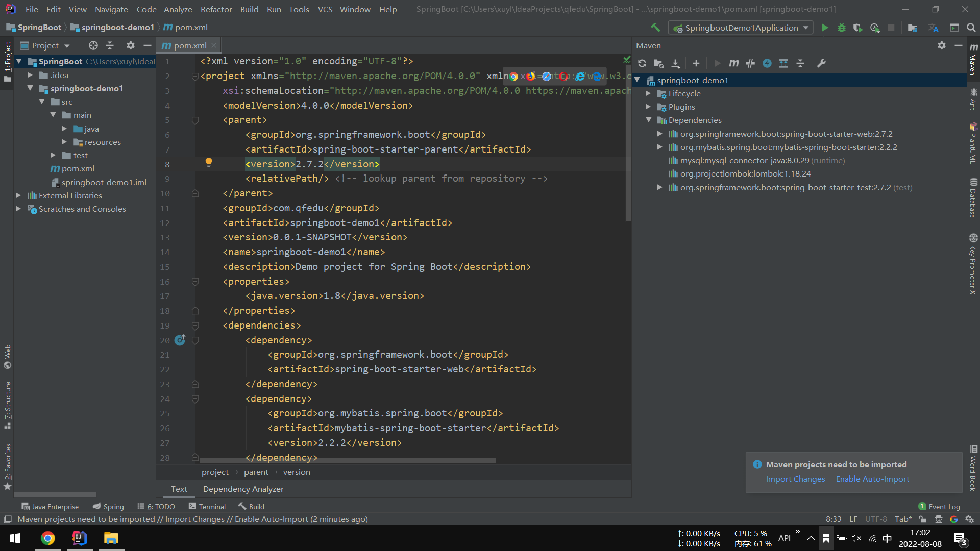Screen dimensions: 980x551
Task: Expand Maven Lifecycle node
Action: pos(648,93)
